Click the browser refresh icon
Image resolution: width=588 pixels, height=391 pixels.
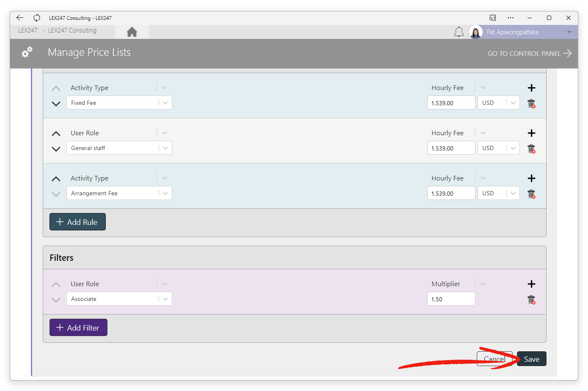pos(37,18)
